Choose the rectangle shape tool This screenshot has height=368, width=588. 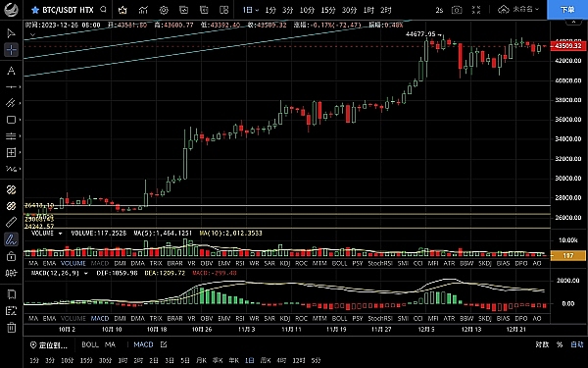(x=11, y=120)
